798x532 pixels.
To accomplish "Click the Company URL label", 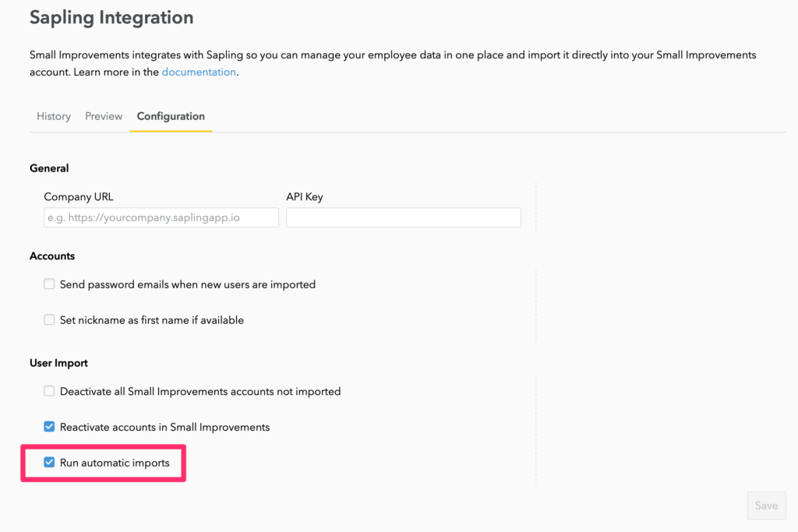I will 79,197.
